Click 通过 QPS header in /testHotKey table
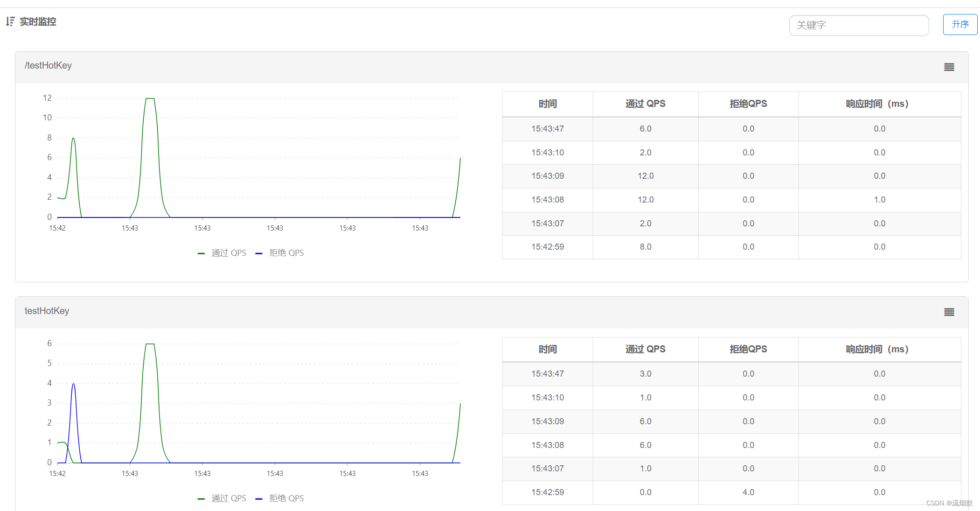This screenshot has width=980, height=511. [646, 104]
